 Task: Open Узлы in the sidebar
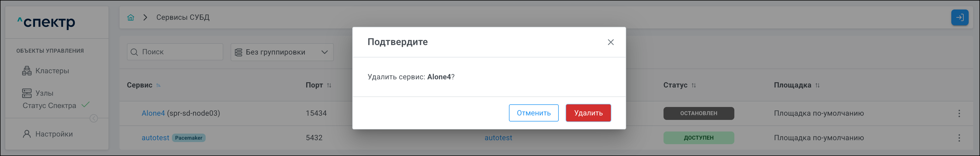pyautogui.click(x=44, y=93)
